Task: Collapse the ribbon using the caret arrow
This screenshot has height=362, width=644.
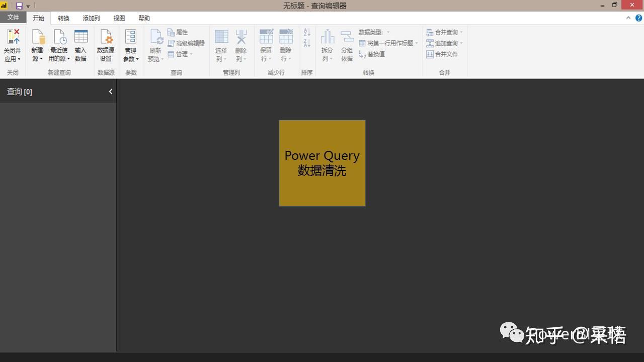Action: (x=628, y=18)
